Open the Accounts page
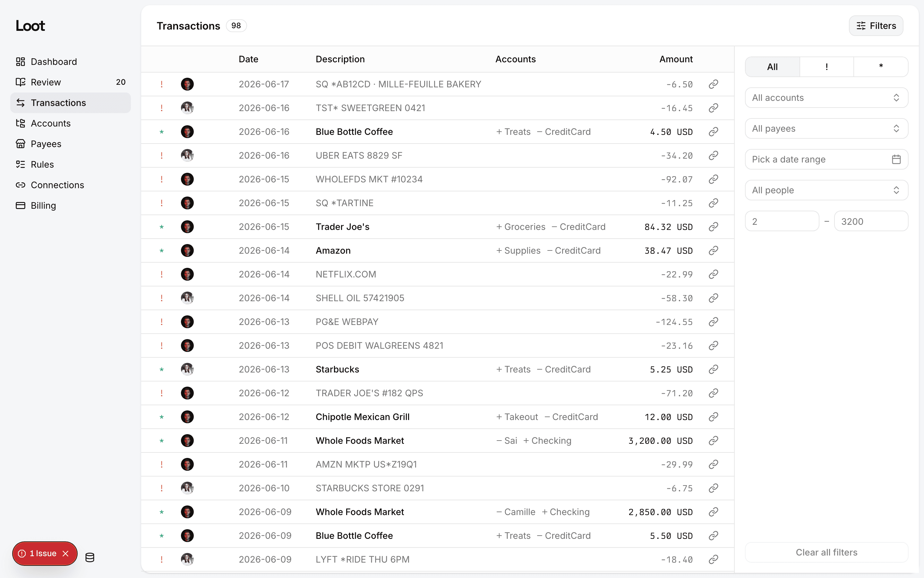 pyautogui.click(x=70, y=124)
